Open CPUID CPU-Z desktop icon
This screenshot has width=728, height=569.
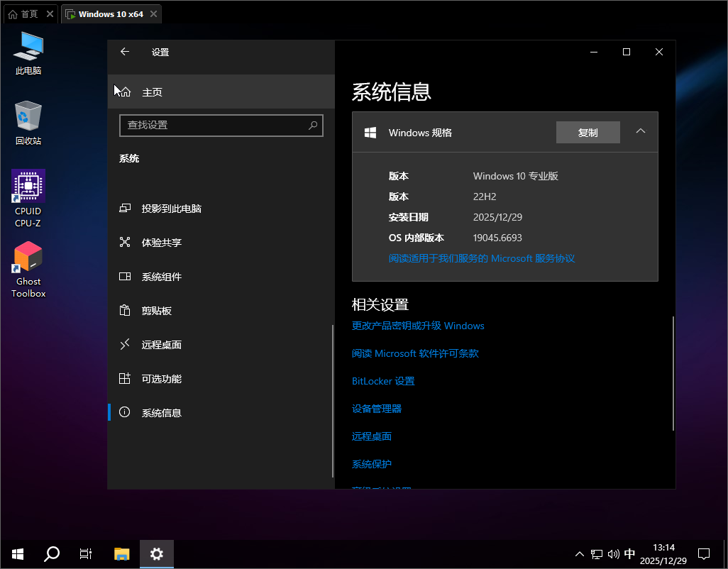(28, 187)
